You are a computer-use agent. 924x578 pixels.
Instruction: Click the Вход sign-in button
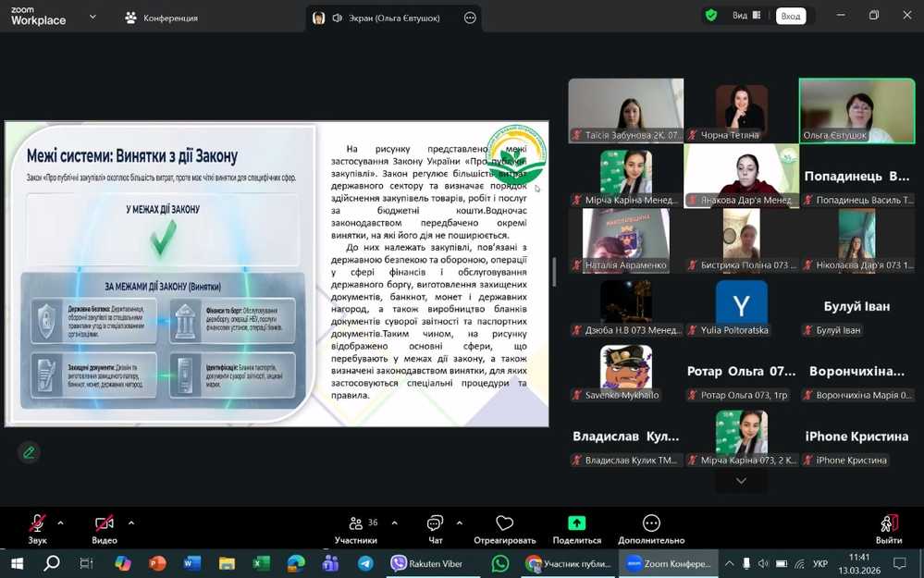(x=791, y=16)
